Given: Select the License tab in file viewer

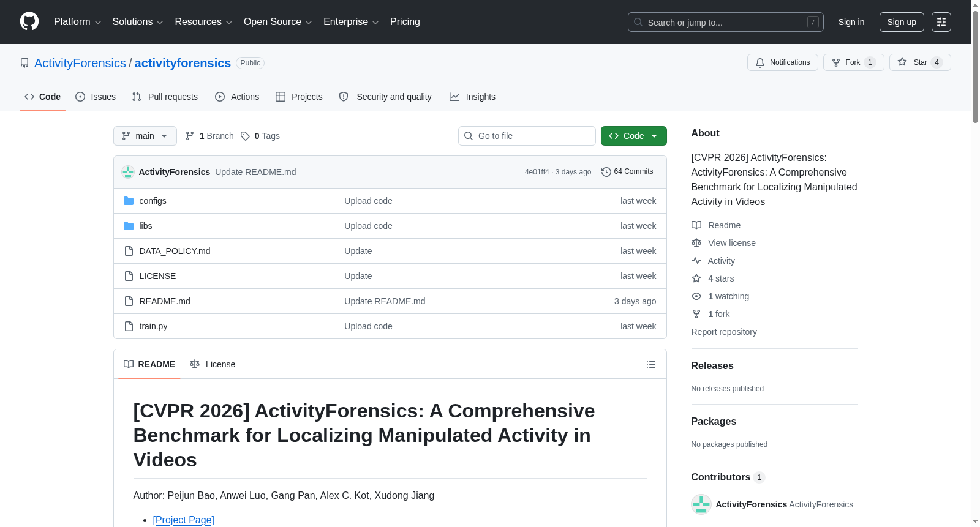Looking at the screenshot, I should tap(213, 364).
